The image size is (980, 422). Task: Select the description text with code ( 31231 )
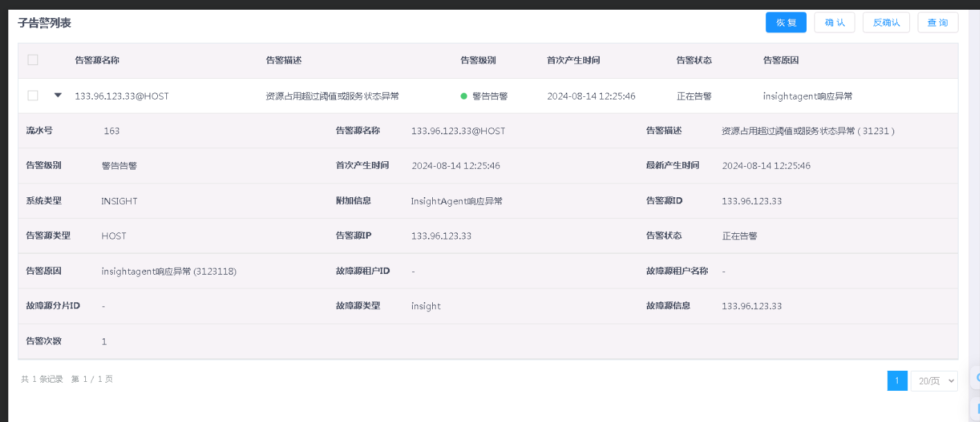coord(808,131)
